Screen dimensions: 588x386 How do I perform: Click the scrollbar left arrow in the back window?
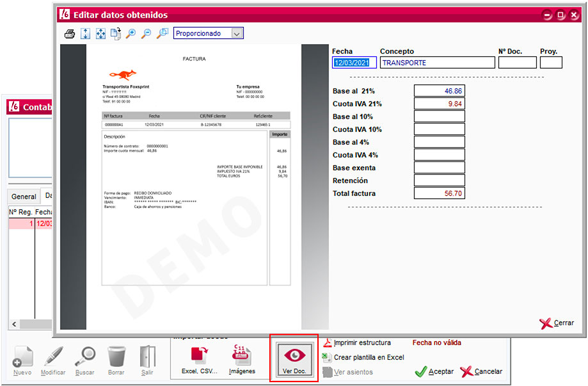click(x=14, y=324)
